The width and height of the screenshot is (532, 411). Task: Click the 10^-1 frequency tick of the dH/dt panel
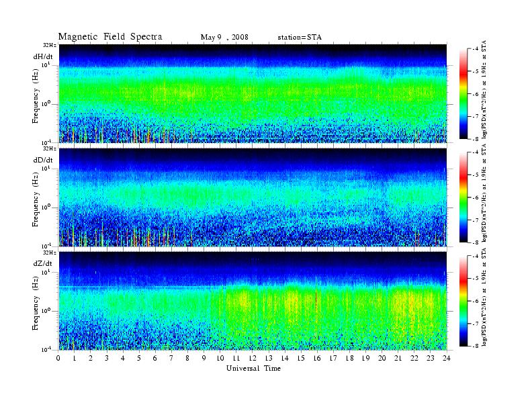click(x=46, y=142)
